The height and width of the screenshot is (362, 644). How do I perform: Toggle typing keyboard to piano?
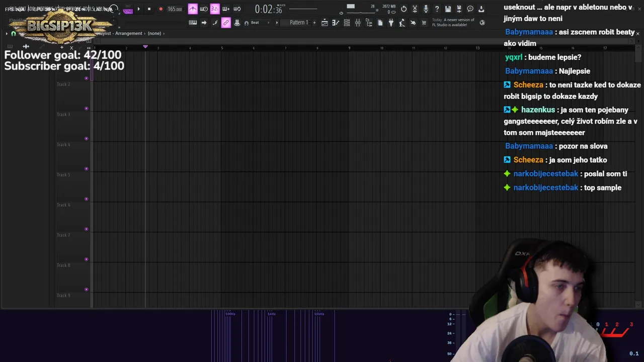pos(193,23)
